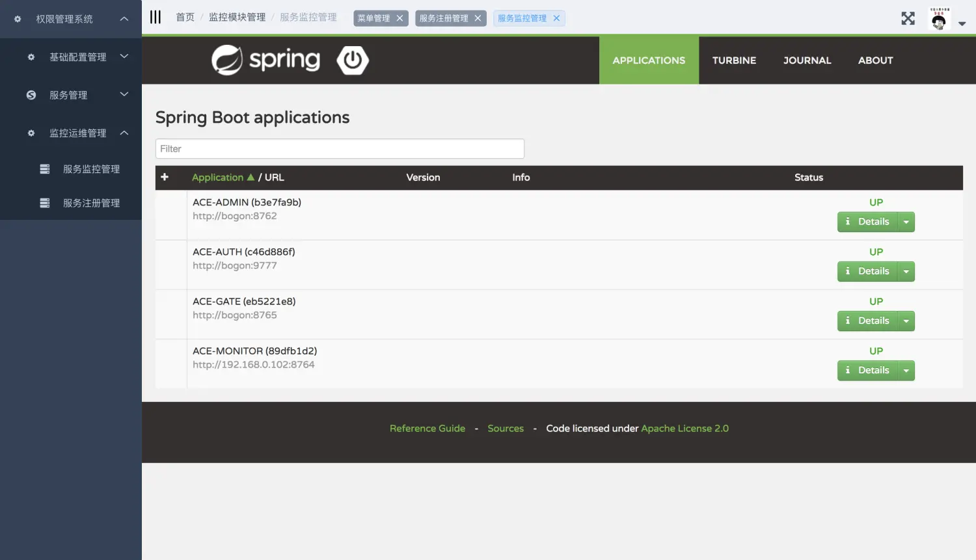Click the Status column header
Screen dimensions: 976x560
pyautogui.click(x=809, y=178)
